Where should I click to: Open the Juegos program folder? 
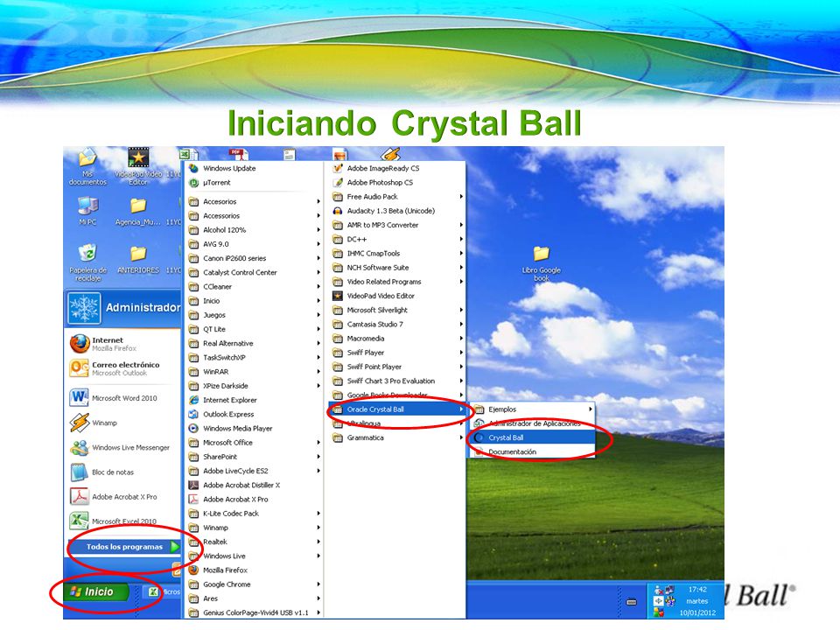click(x=255, y=315)
